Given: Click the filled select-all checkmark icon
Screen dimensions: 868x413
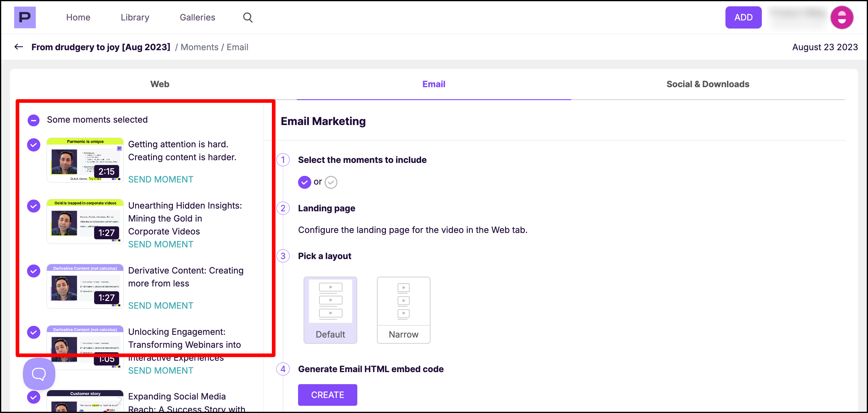Looking at the screenshot, I should point(304,182).
